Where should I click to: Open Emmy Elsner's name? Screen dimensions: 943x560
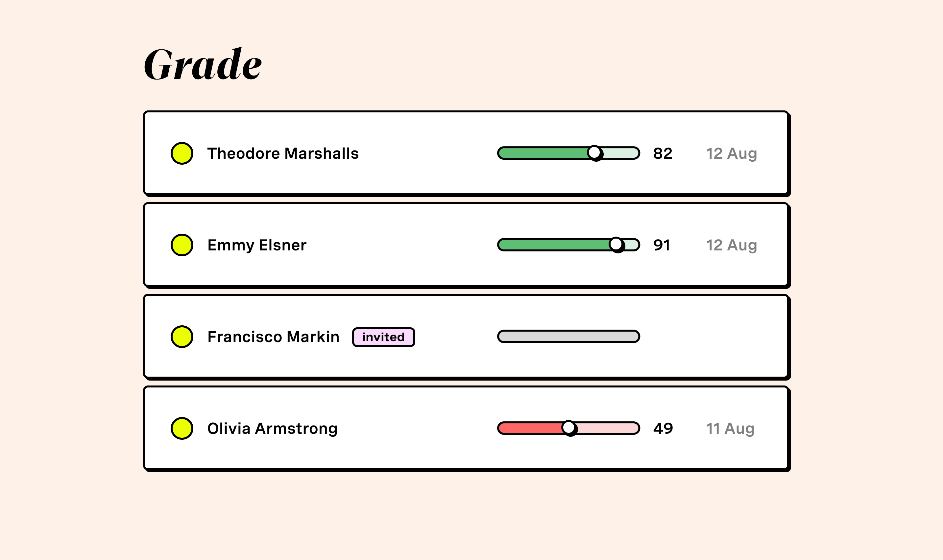(x=257, y=245)
